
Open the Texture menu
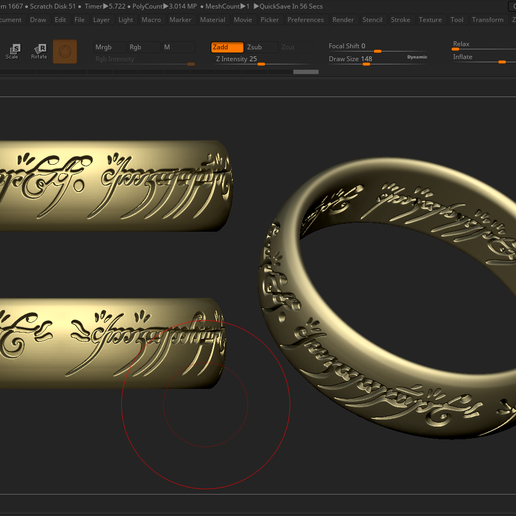430,20
